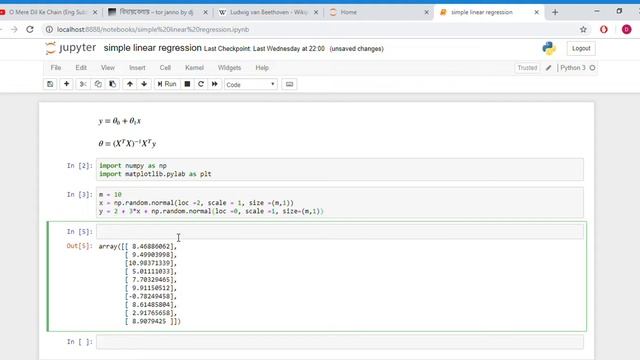
Task: Click the Jupyter logo
Action: click(71, 48)
